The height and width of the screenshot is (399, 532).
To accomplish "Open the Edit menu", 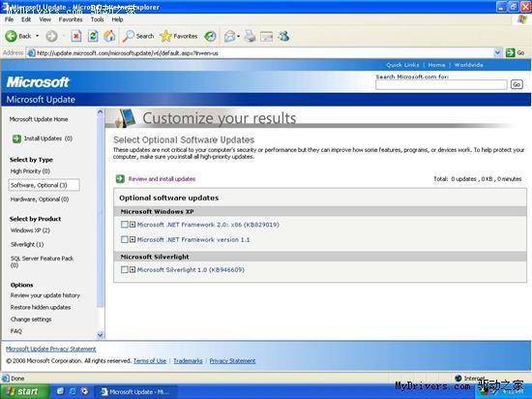I will click(26, 19).
